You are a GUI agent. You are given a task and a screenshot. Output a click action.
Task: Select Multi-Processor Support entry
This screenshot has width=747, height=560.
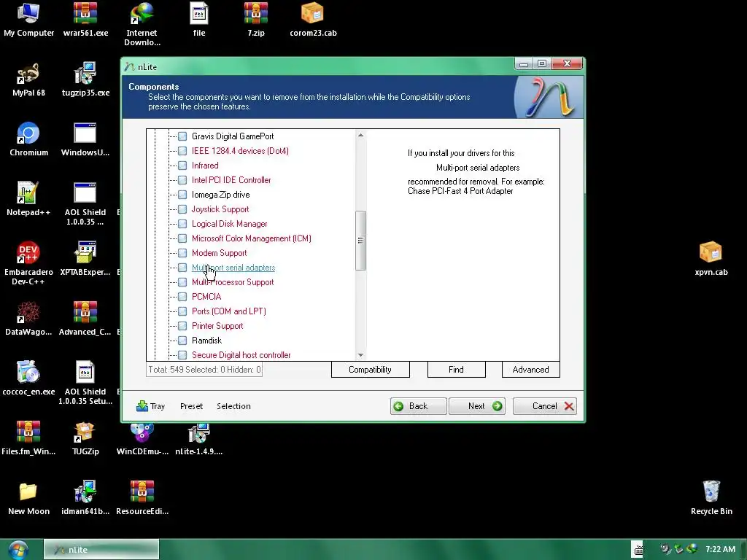233,282
